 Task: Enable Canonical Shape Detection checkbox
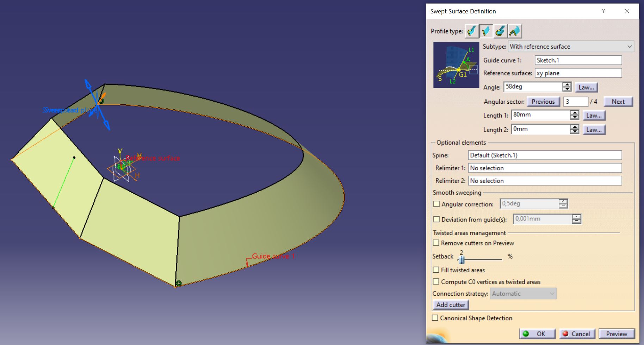point(435,317)
